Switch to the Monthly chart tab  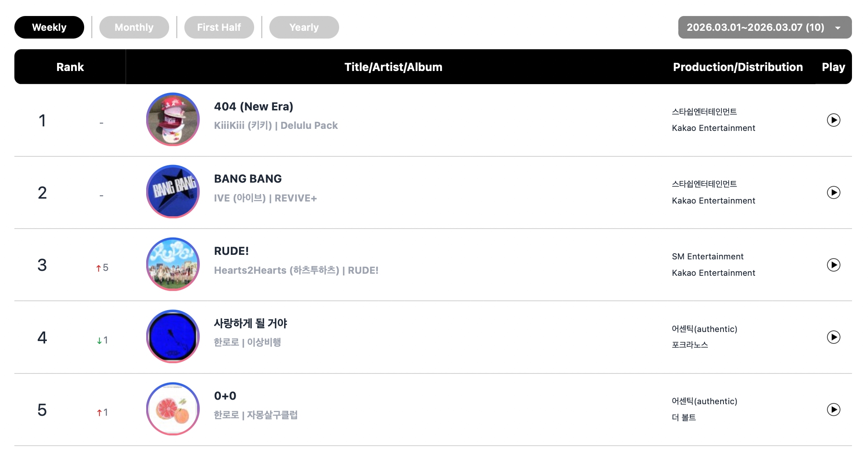click(x=134, y=27)
